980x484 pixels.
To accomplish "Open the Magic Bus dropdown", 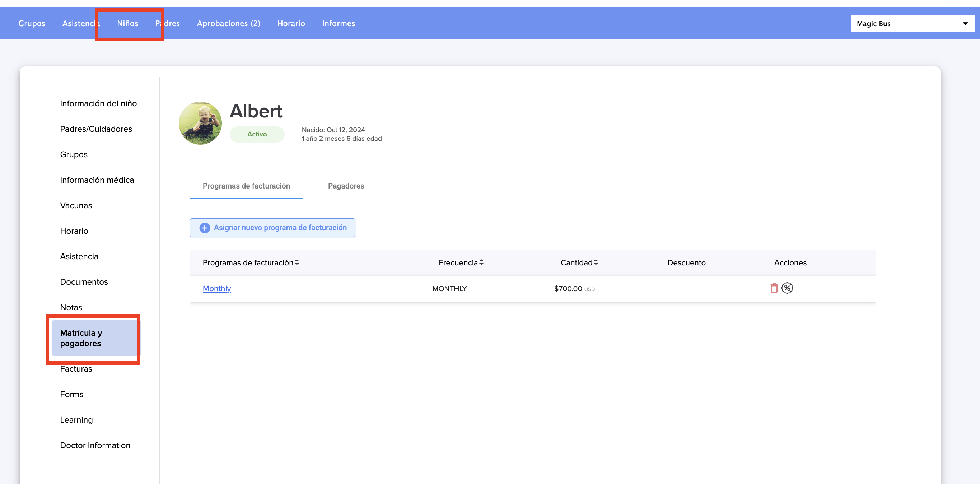I will 913,24.
